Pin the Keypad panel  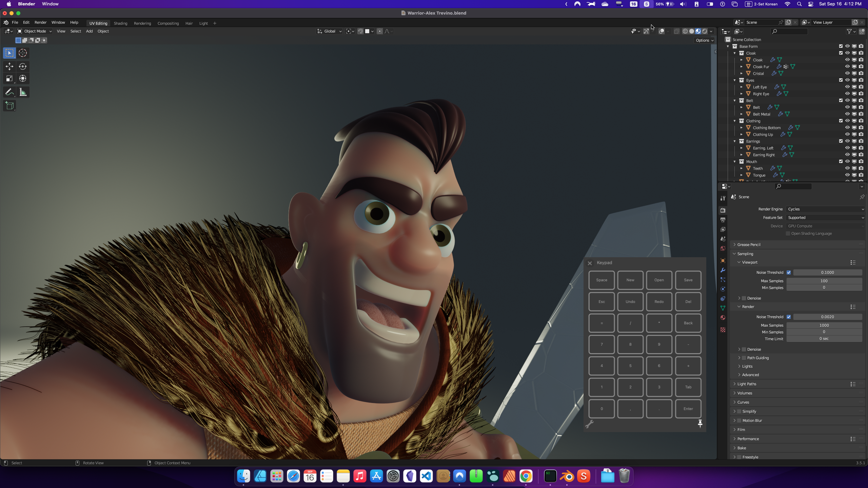pyautogui.click(x=700, y=424)
